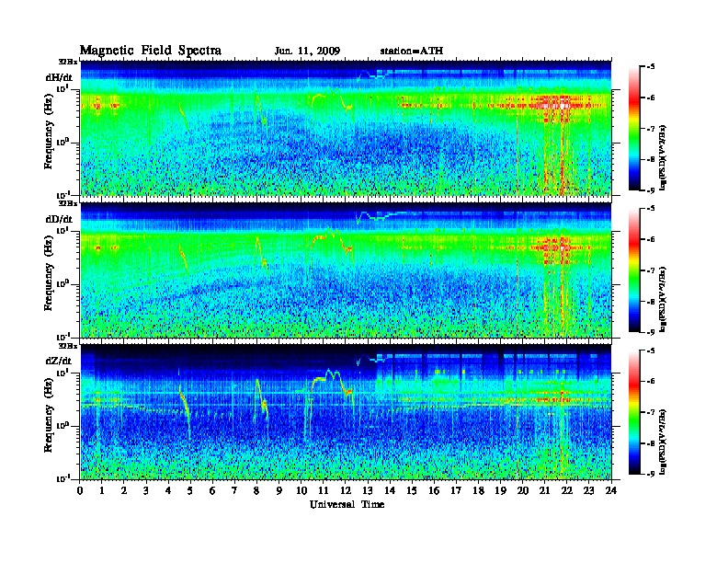728x563 pixels.
Task: Click hour tick label 20 on time axis
Action: pyautogui.click(x=523, y=491)
